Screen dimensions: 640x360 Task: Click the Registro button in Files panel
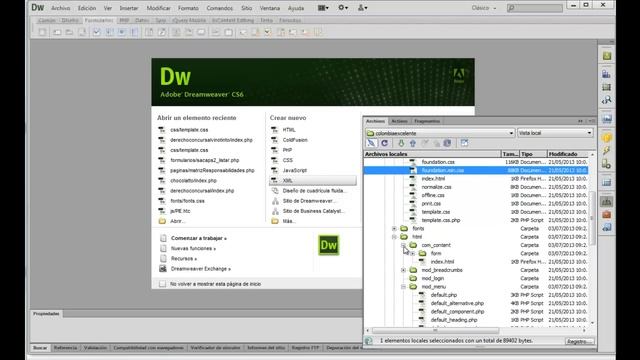tap(580, 341)
